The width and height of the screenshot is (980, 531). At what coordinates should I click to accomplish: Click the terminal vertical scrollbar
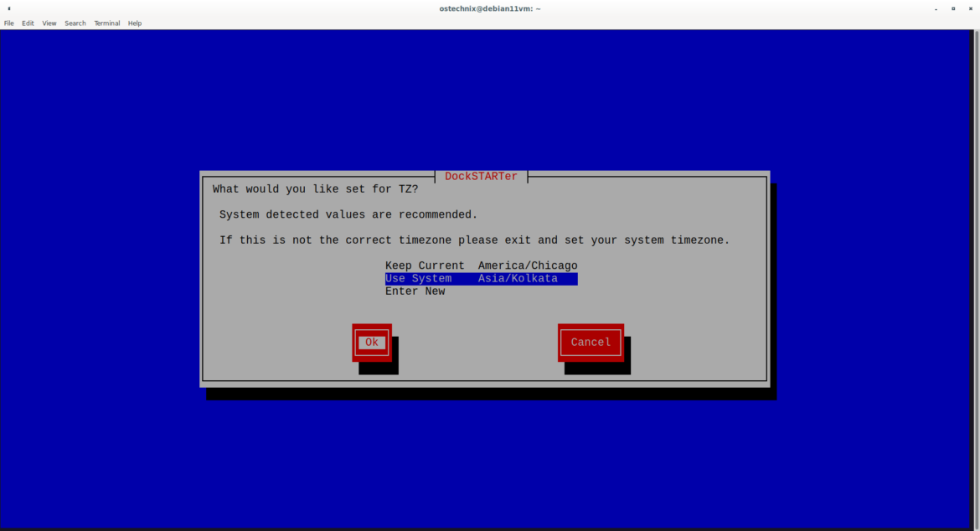[x=976, y=279]
